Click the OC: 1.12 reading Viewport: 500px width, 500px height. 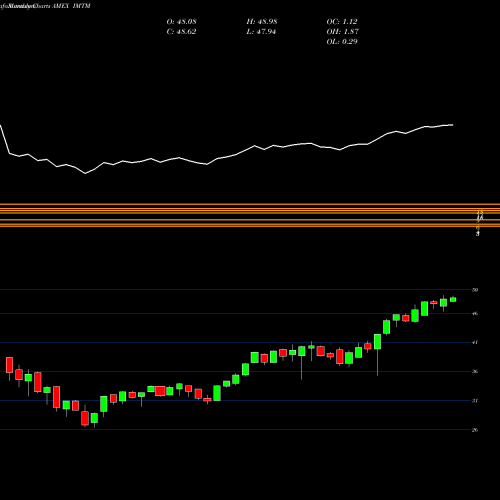pos(342,22)
